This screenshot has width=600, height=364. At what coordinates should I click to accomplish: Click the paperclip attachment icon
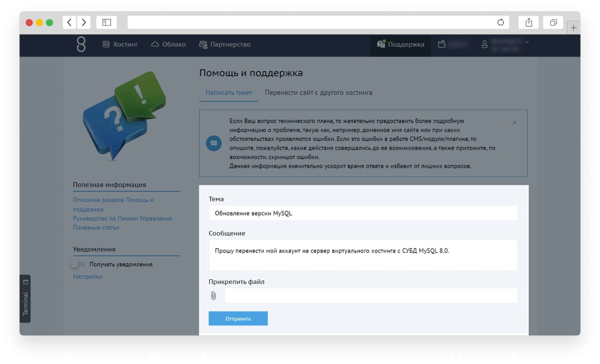(x=214, y=295)
